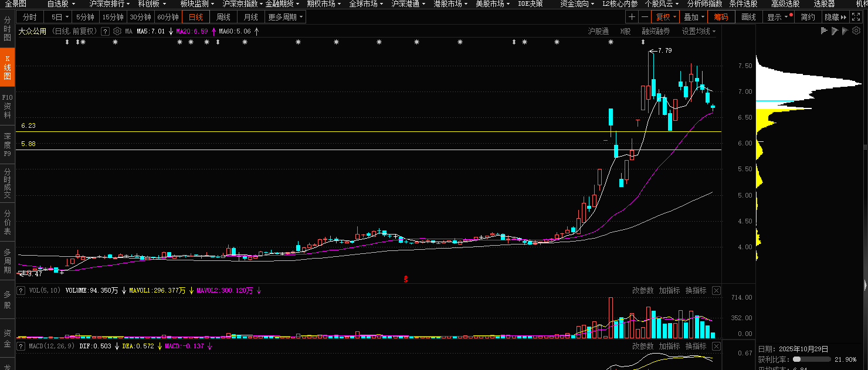Click 加指标 in VOL panel
The width and height of the screenshot is (868, 370).
(x=669, y=290)
